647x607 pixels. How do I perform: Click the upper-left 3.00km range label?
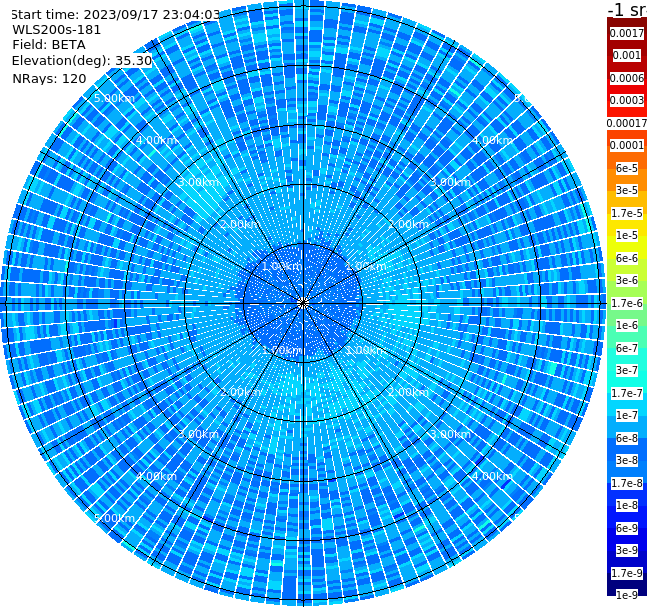click(x=198, y=182)
